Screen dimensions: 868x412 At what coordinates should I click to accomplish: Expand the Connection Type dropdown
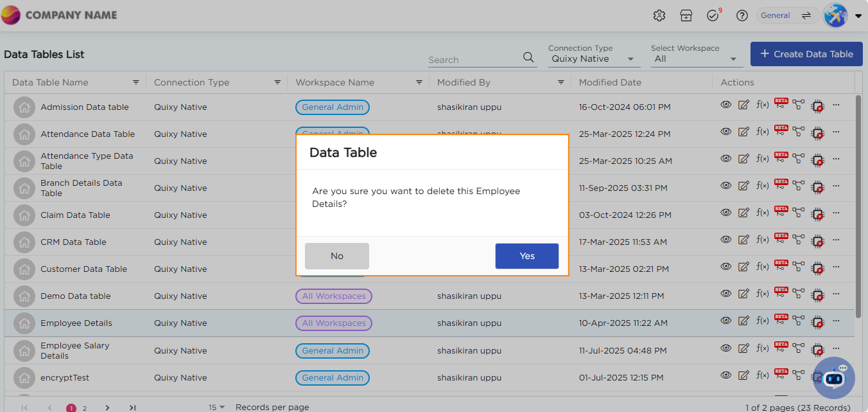[593, 58]
